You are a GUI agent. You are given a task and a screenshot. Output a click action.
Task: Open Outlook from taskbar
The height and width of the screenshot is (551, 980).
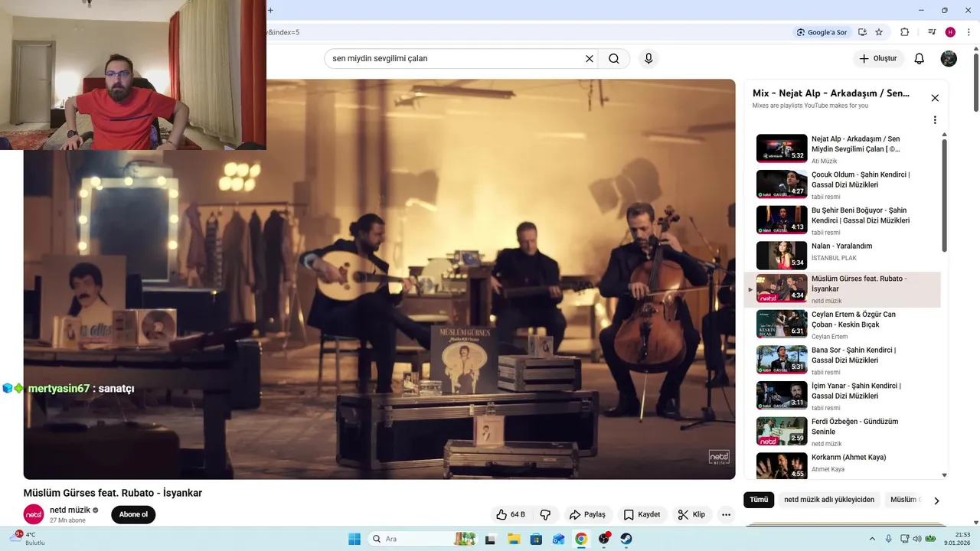tap(558, 539)
